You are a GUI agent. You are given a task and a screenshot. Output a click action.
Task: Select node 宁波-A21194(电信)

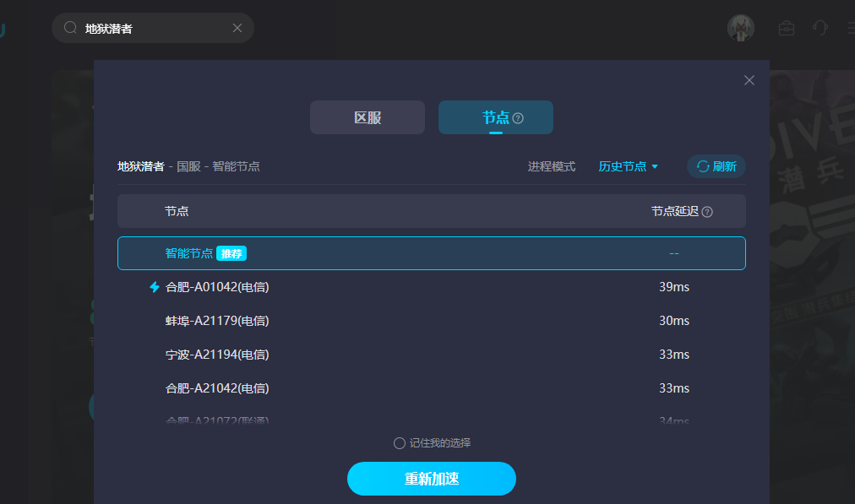tap(432, 355)
